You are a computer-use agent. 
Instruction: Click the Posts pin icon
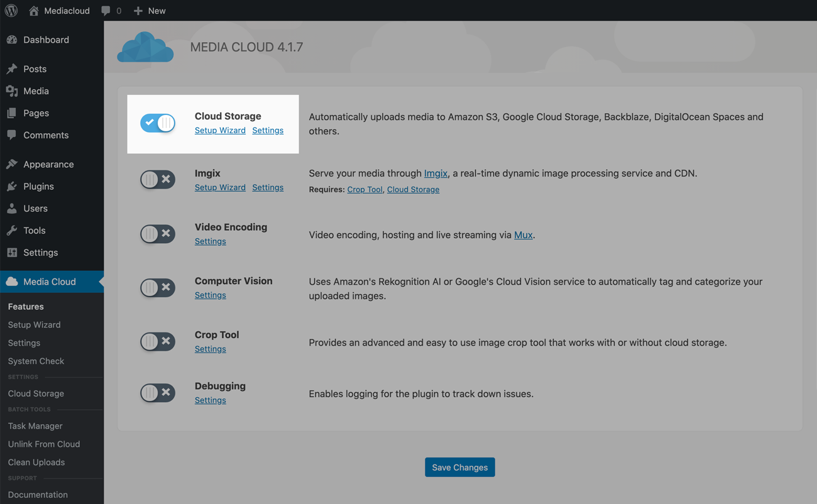(12, 68)
